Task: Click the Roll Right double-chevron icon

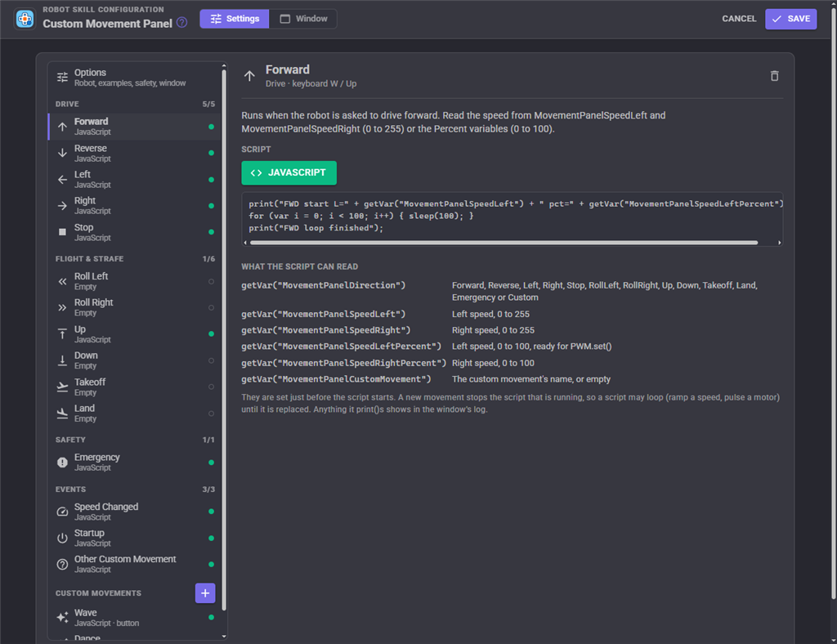Action: coord(62,307)
